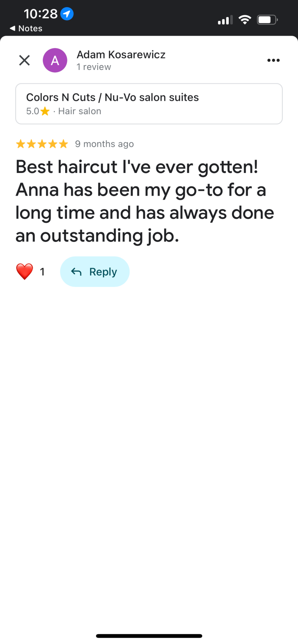Tap the "9 months ago" timestamp
This screenshot has height=644, width=298.
click(104, 144)
